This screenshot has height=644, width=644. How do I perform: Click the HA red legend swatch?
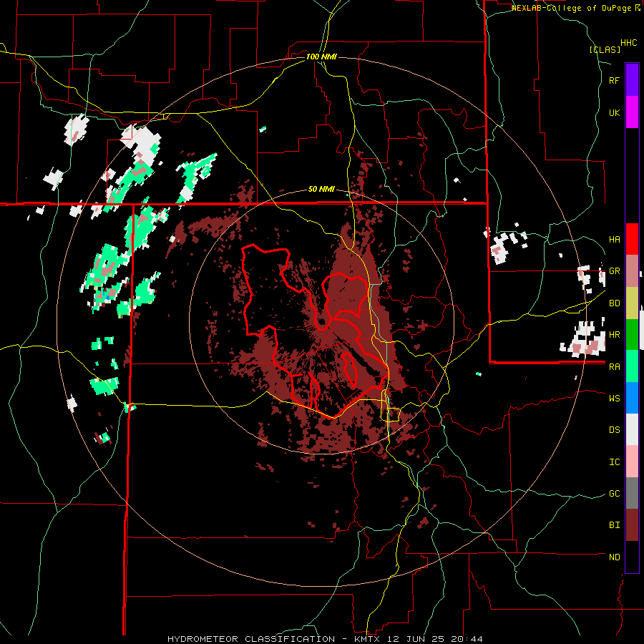point(632,239)
